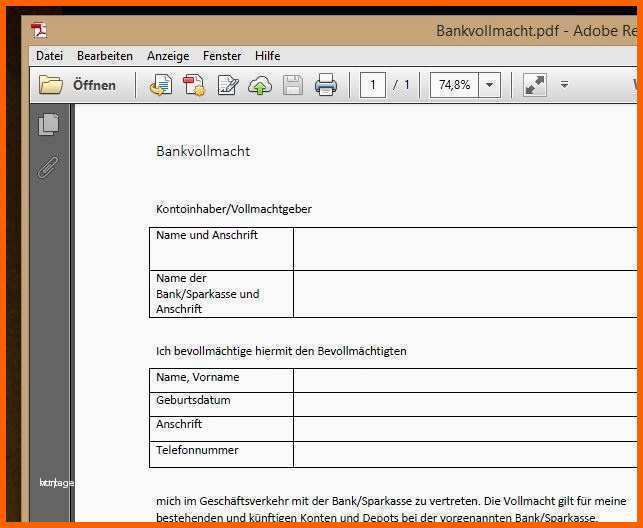Open the attachments paperclip panel icon
This screenshot has width=643, height=528.
point(48,166)
